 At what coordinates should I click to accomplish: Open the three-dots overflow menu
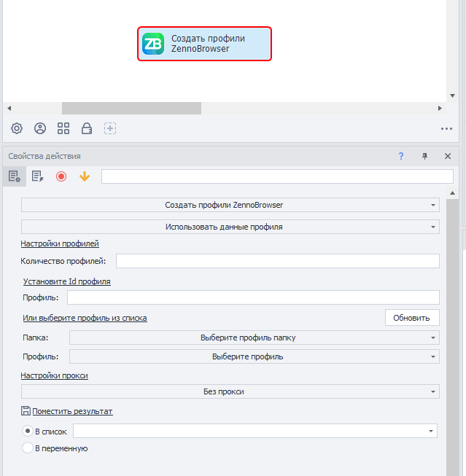(446, 129)
